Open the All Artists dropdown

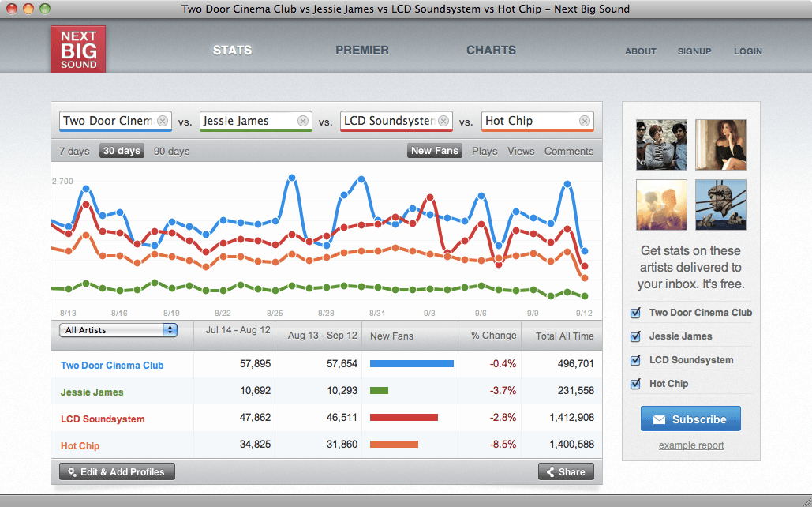[x=118, y=330]
